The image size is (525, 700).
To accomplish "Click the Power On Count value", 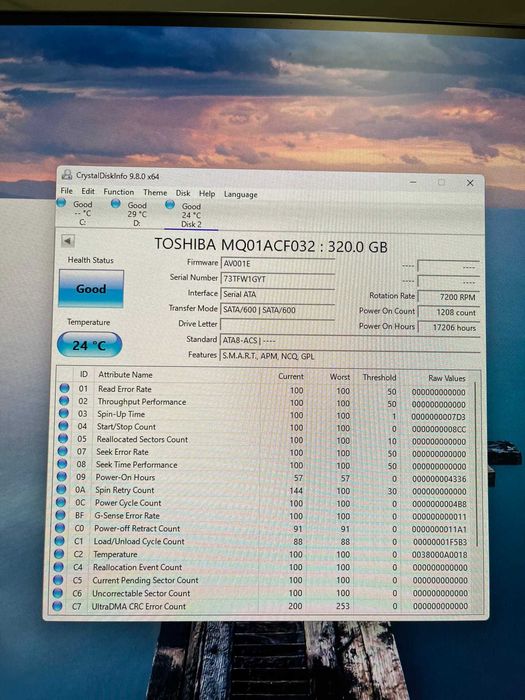I will point(448,312).
